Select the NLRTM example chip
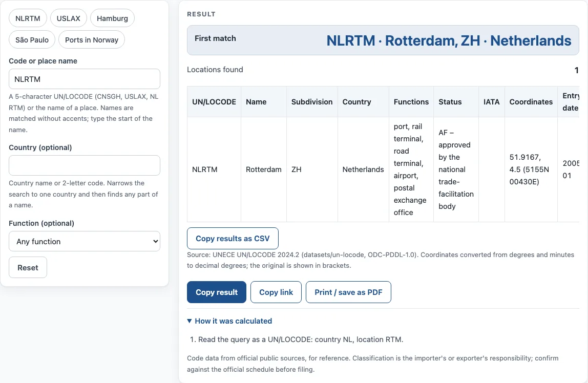 (x=28, y=18)
